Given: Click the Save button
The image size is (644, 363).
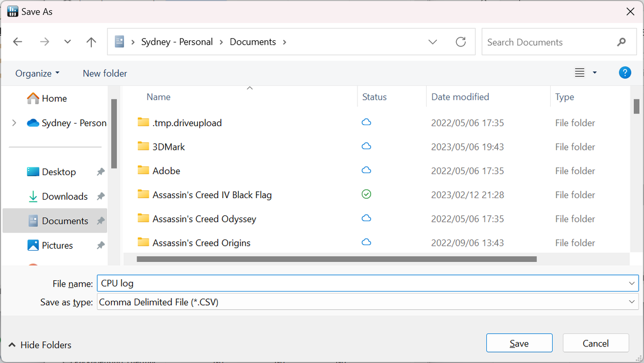Looking at the screenshot, I should click(x=519, y=343).
